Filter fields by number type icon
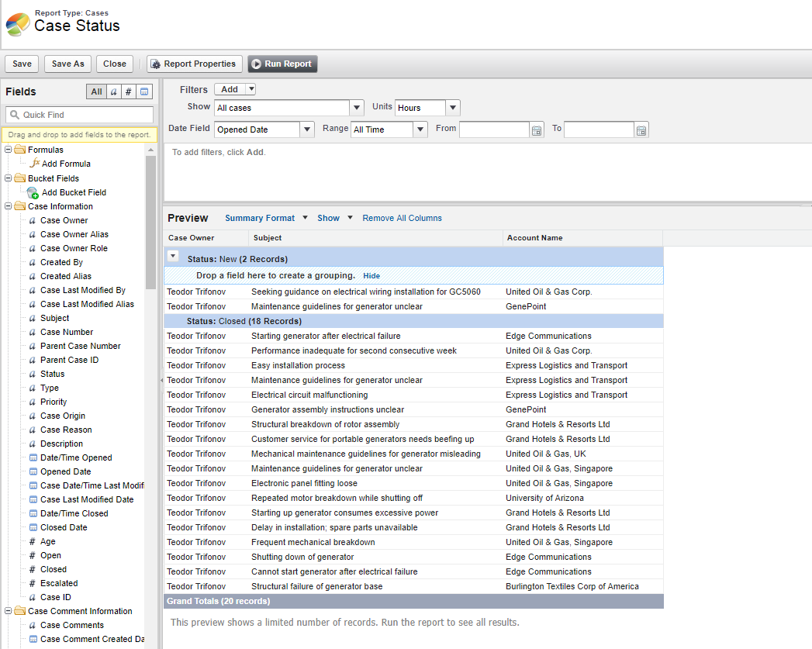The height and width of the screenshot is (649, 812). [129, 91]
